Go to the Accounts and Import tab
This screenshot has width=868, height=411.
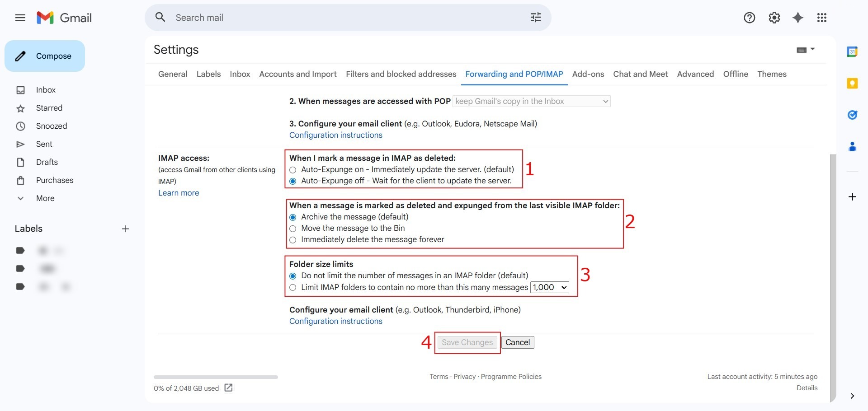point(297,74)
